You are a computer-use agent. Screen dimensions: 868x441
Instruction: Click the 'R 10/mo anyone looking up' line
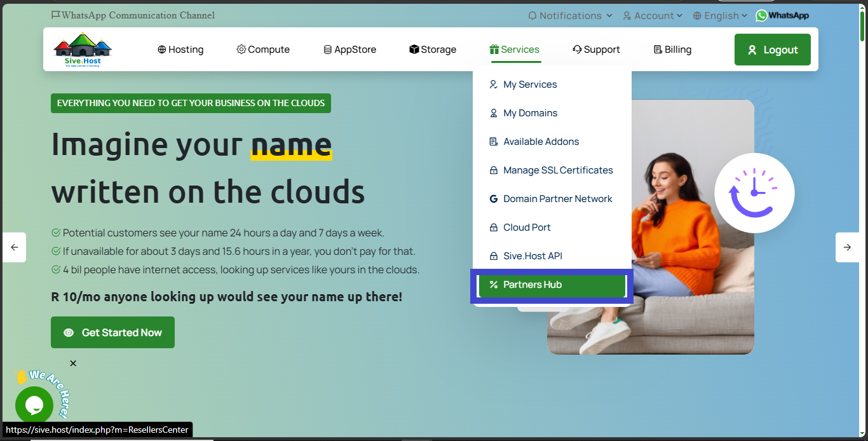pos(227,297)
